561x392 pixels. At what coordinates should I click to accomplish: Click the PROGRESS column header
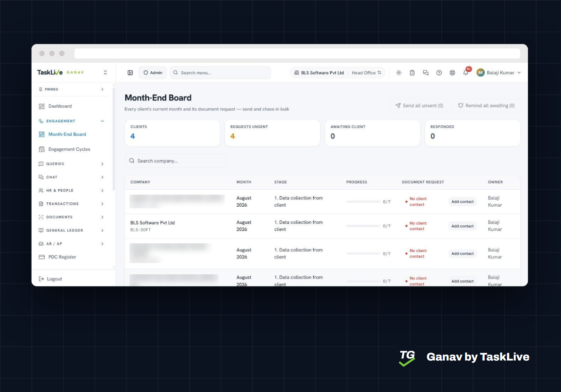coord(357,182)
